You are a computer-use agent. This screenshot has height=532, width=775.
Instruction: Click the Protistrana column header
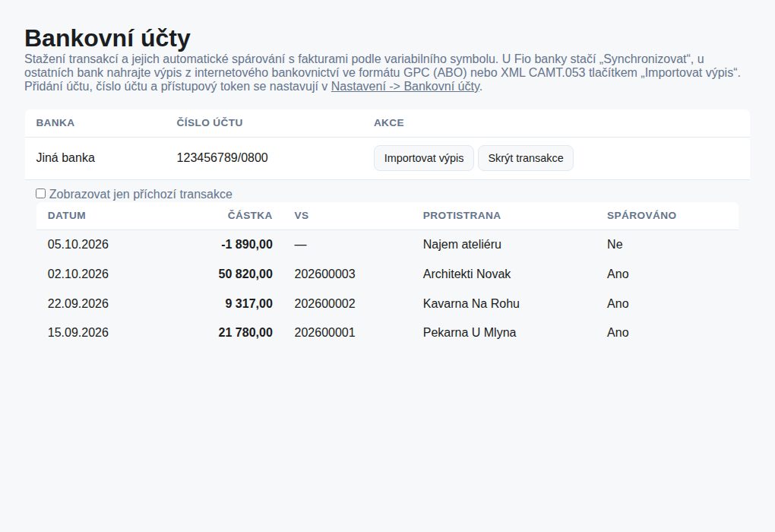[462, 216]
